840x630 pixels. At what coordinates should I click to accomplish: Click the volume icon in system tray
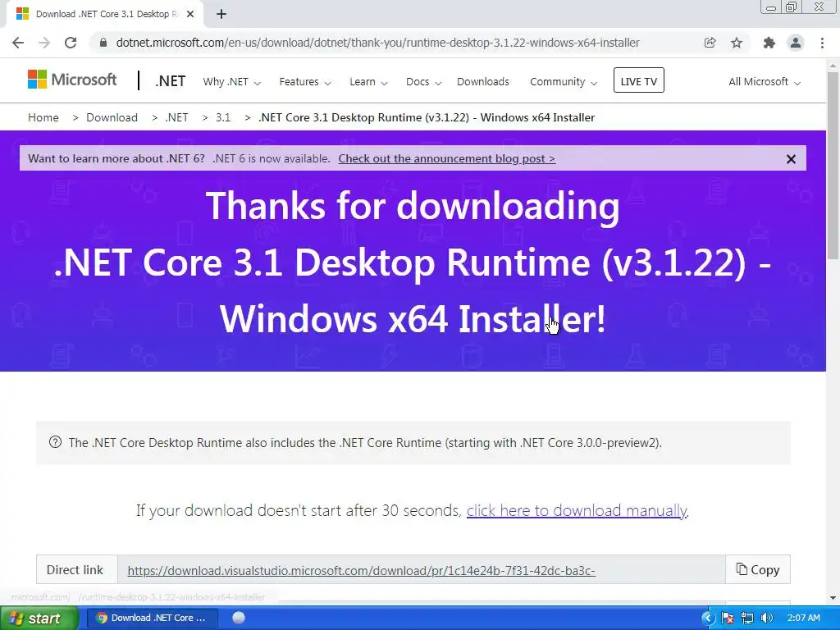coord(767,619)
